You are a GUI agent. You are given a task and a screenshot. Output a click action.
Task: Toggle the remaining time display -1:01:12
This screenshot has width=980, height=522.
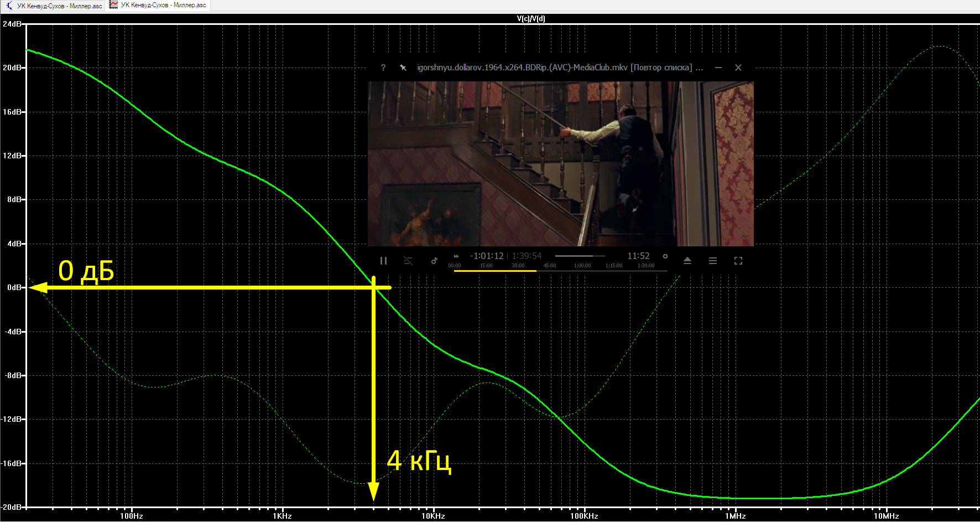[x=487, y=256]
